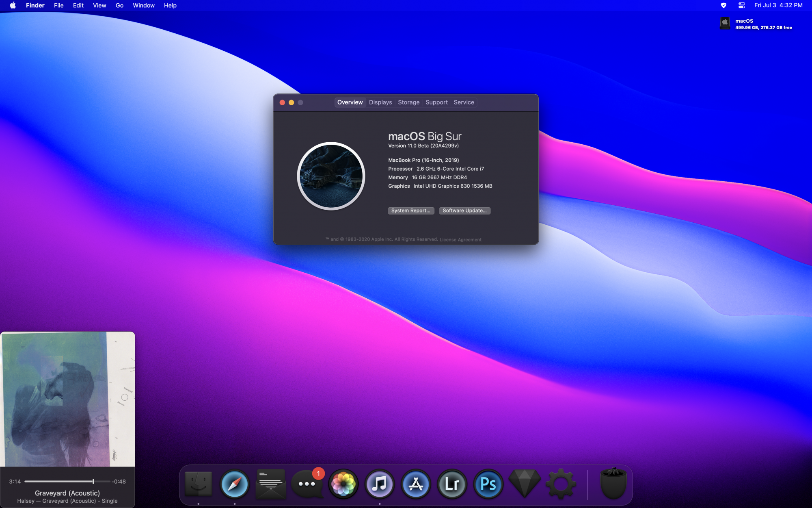Click the Software Update button
The image size is (812, 508).
click(464, 211)
